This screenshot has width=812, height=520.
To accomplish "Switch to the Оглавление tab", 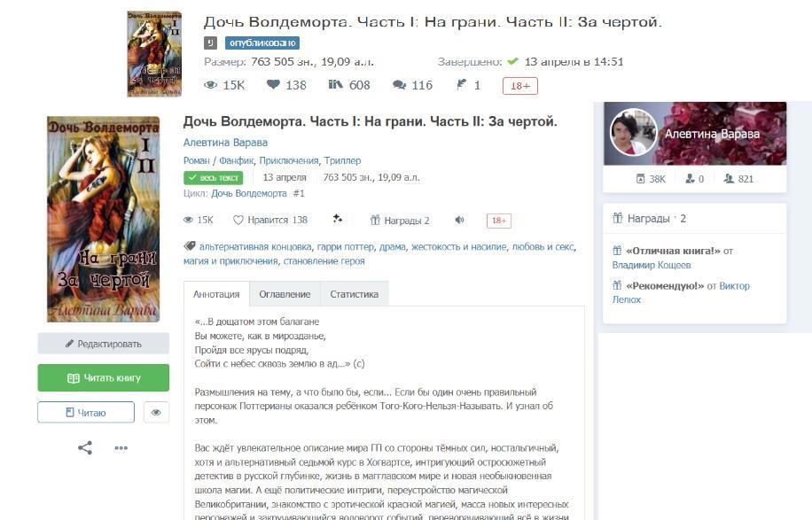I will (x=285, y=294).
